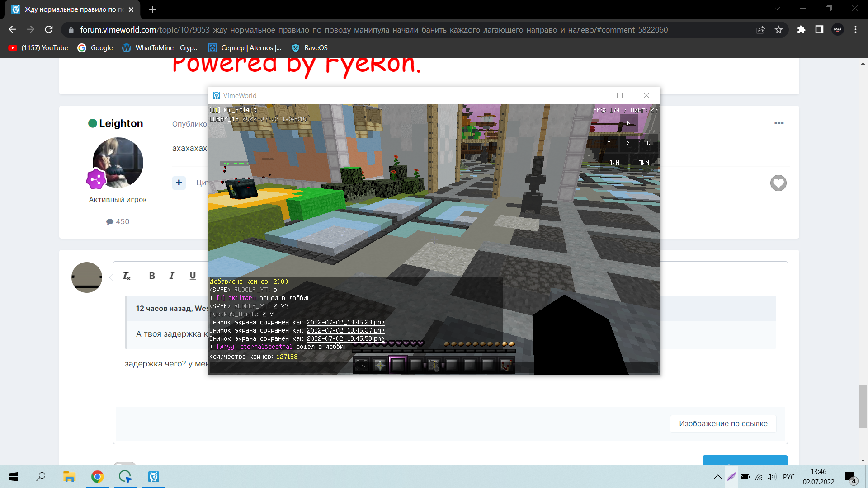The width and height of the screenshot is (868, 488).
Task: Select the last hotbar slot item
Action: 506,365
